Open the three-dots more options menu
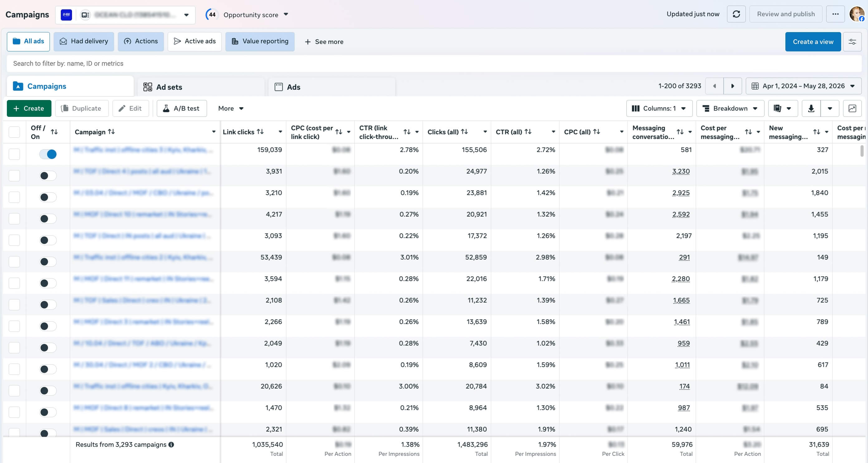Viewport: 868px width, 463px height. [x=835, y=14]
